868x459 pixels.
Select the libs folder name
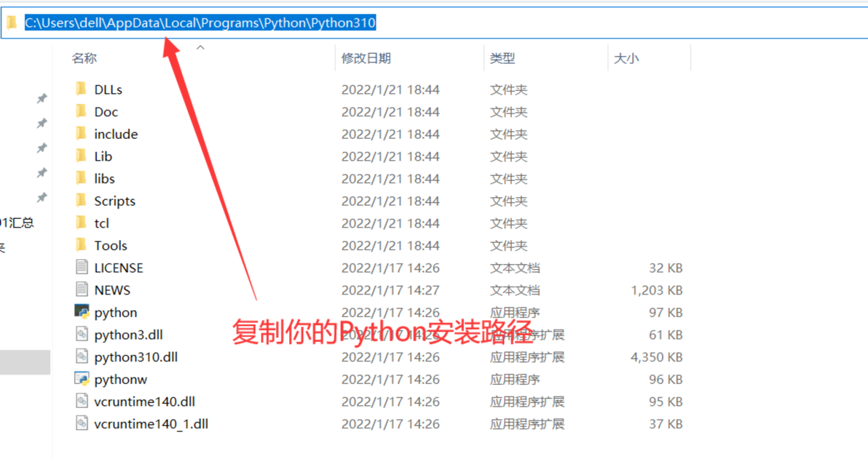pyautogui.click(x=104, y=179)
